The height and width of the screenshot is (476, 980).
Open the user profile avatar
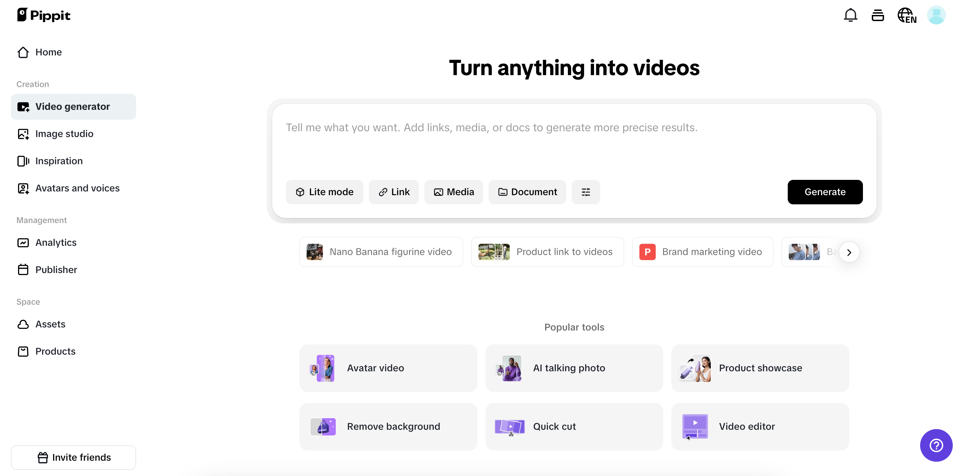point(936,15)
